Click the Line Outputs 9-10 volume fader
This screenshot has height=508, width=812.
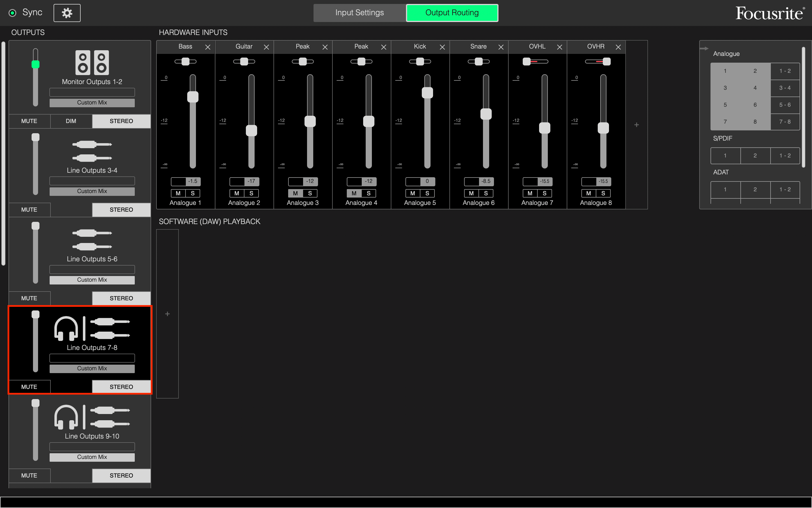pyautogui.click(x=35, y=403)
